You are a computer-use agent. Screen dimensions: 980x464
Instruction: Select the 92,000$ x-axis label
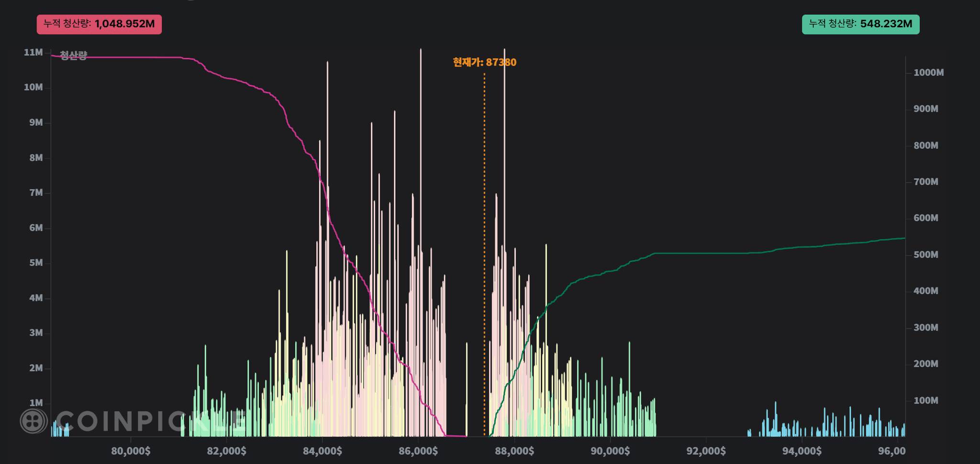[706, 451]
